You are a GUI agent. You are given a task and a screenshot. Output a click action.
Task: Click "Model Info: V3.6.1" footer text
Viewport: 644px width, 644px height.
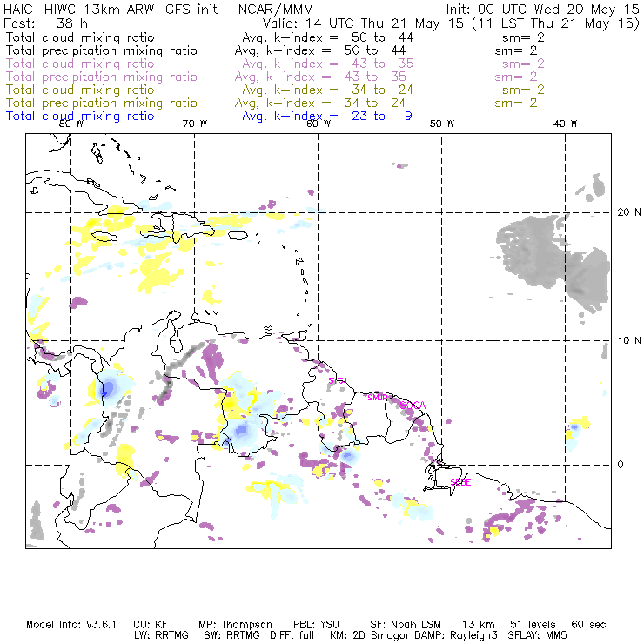pos(71,625)
